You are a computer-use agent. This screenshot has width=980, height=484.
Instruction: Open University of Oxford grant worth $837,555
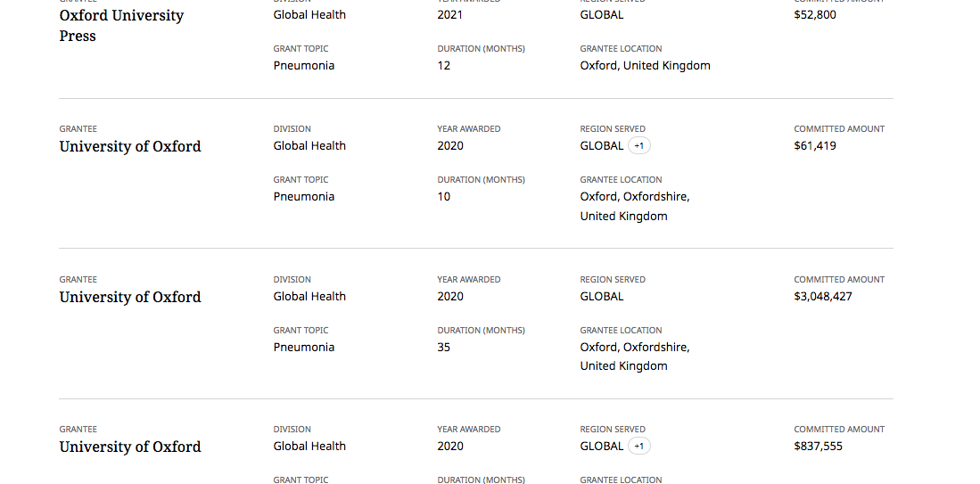[x=130, y=447]
